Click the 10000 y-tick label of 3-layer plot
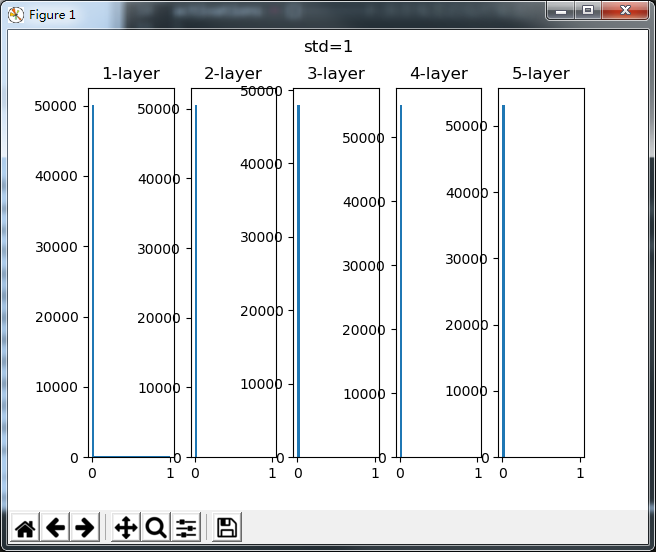The height and width of the screenshot is (552, 656). point(261,384)
